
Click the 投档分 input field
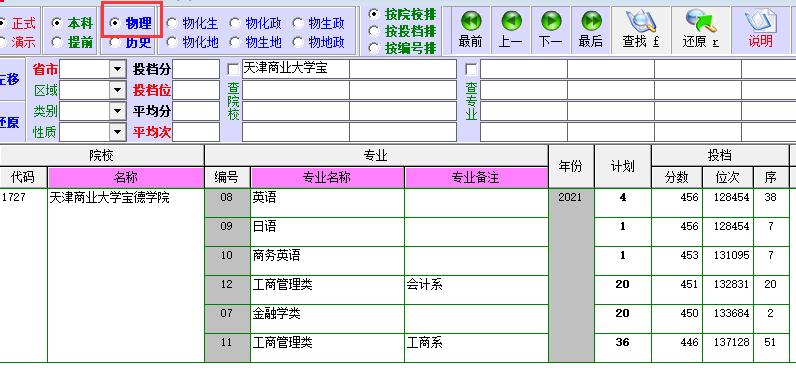[x=196, y=69]
